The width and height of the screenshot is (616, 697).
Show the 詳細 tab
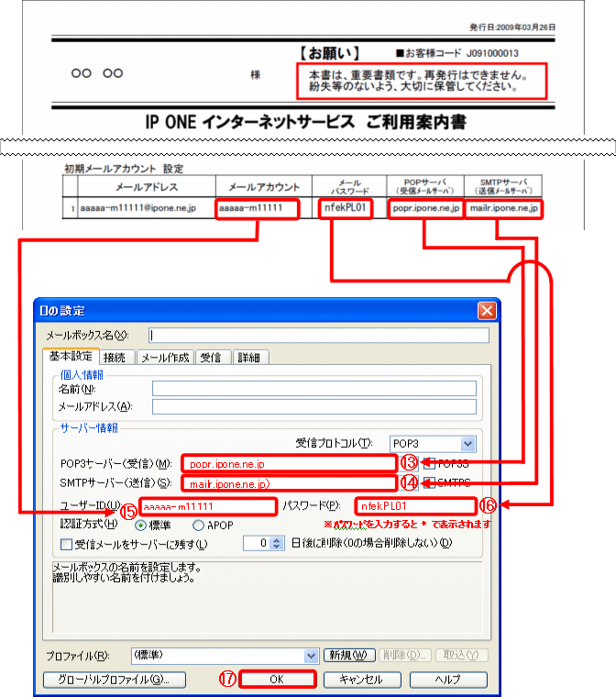[x=247, y=357]
